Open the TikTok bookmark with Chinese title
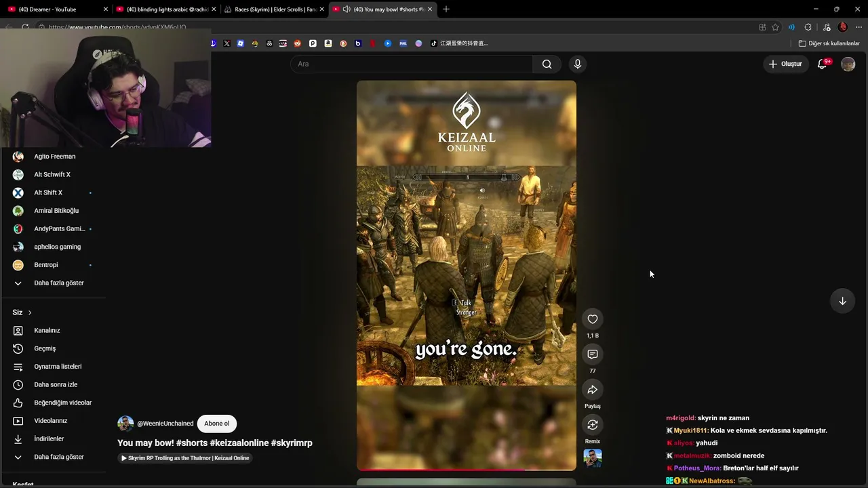 (x=460, y=43)
